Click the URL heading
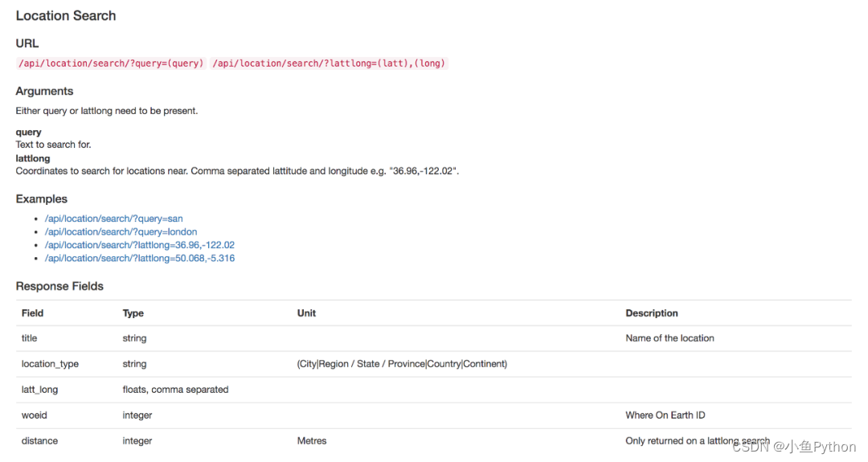Screen dimensions: 868x462 (x=27, y=43)
